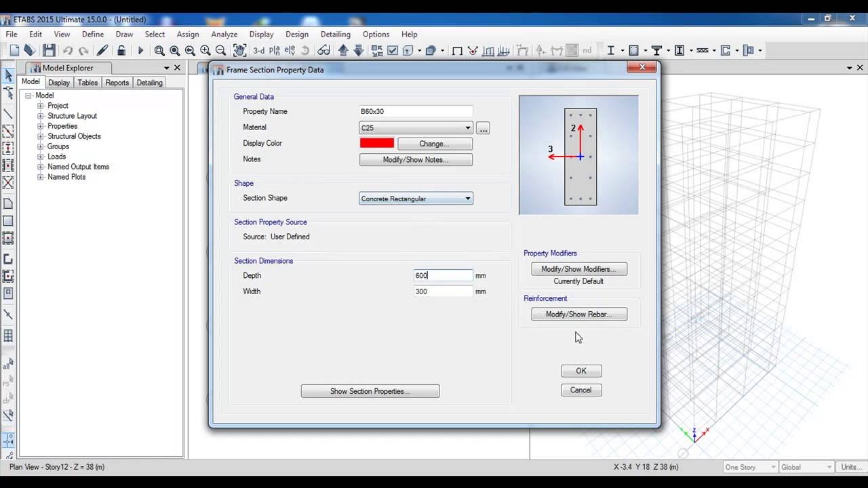This screenshot has height=488, width=868.
Task: Click Cancel in Frame Section dialog
Action: coord(581,390)
